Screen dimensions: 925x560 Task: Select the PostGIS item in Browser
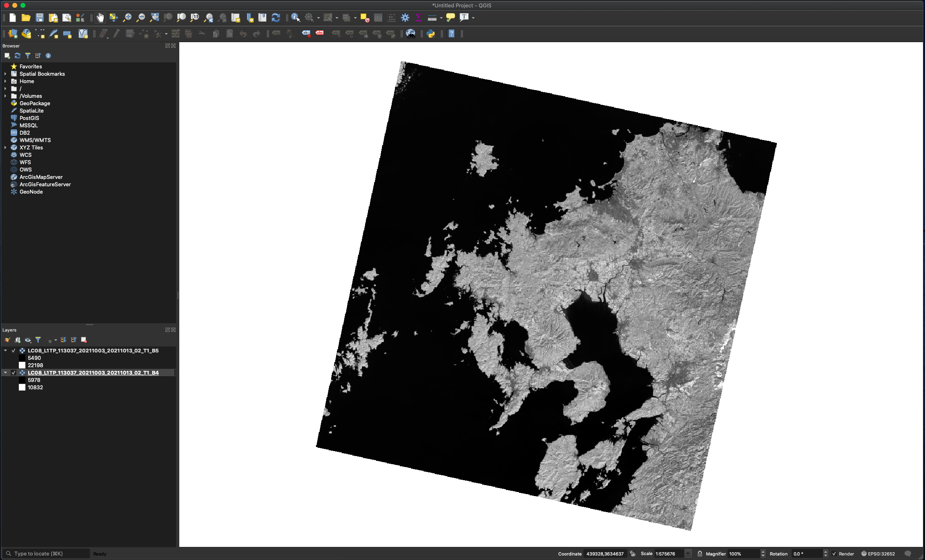29,118
